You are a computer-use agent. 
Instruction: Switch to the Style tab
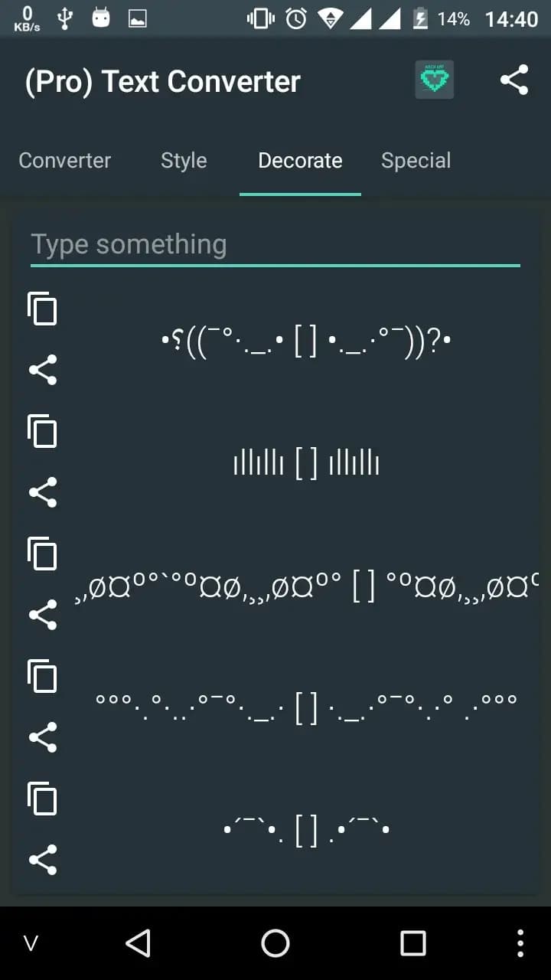(x=183, y=161)
